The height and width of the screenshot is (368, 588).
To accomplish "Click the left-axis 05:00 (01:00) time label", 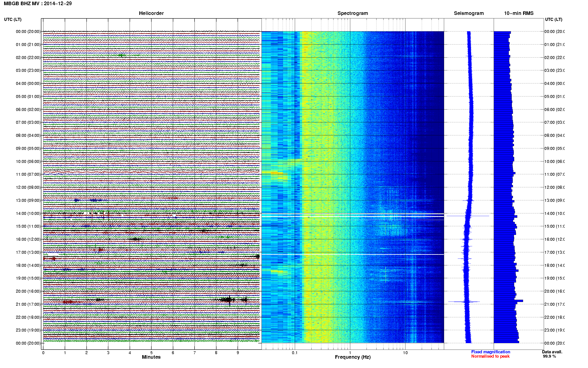I will (x=28, y=96).
